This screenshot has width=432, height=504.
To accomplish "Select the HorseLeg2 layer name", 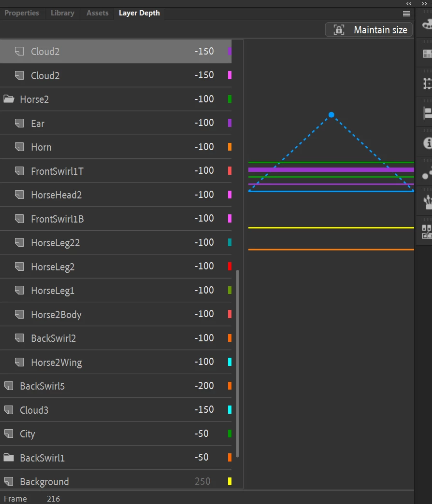I will click(53, 267).
